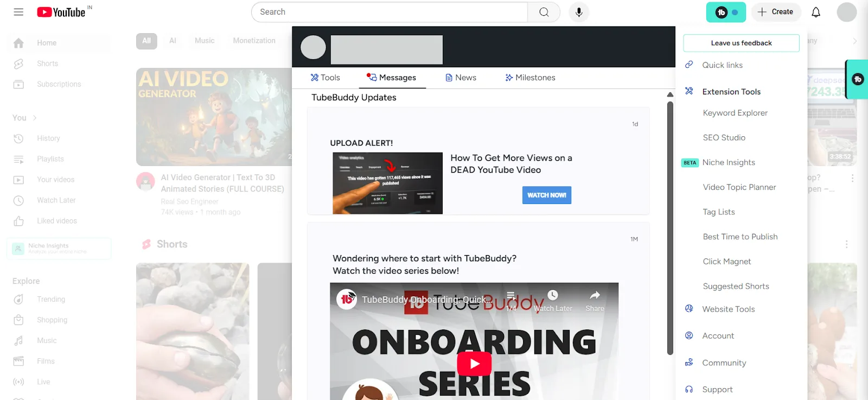Open Playlists in the sidebar
The width and height of the screenshot is (868, 400).
click(x=59, y=159)
